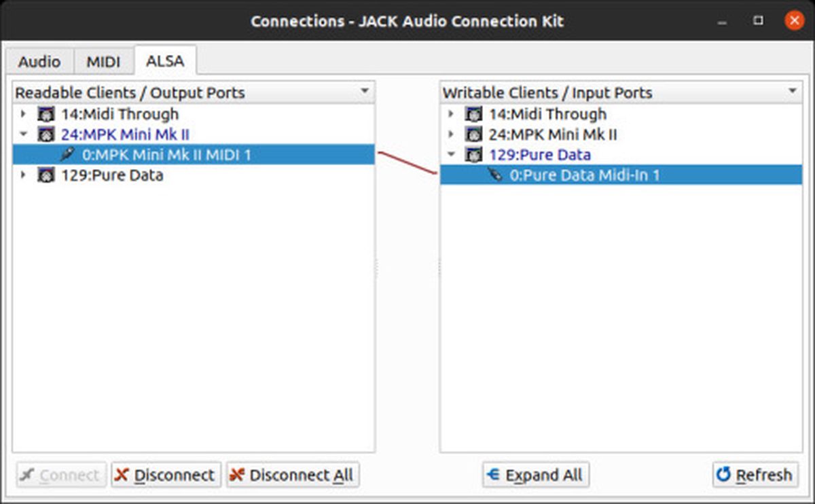815x504 pixels.
Task: Select 24:MPK Mini Mk II text in Readable Clients
Action: pyautogui.click(x=125, y=134)
